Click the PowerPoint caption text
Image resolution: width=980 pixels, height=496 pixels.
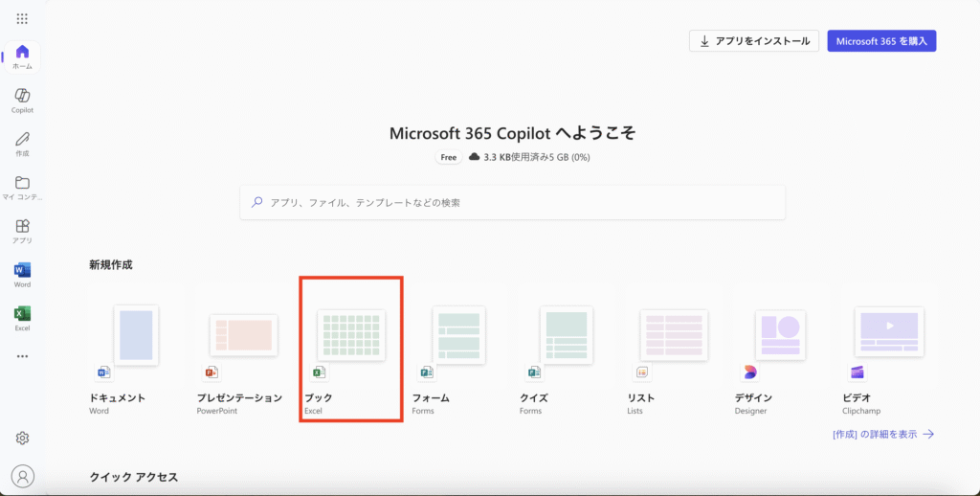click(217, 411)
